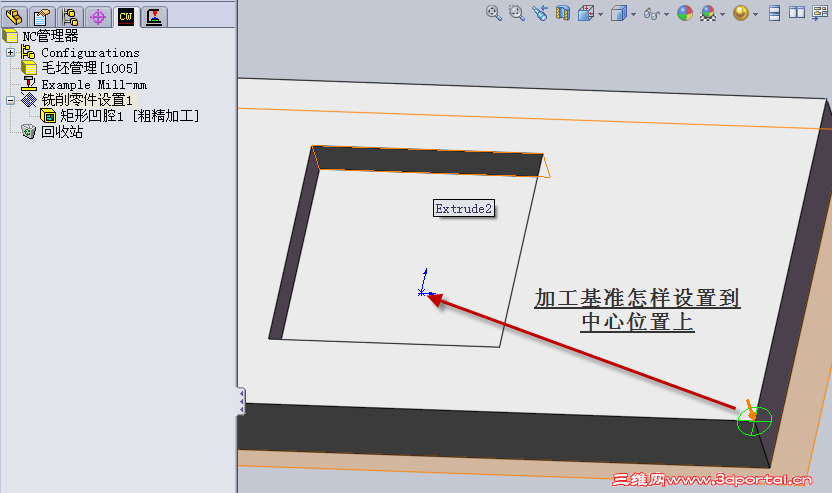Click the green machining origin marker
832x493 pixels.
click(753, 421)
